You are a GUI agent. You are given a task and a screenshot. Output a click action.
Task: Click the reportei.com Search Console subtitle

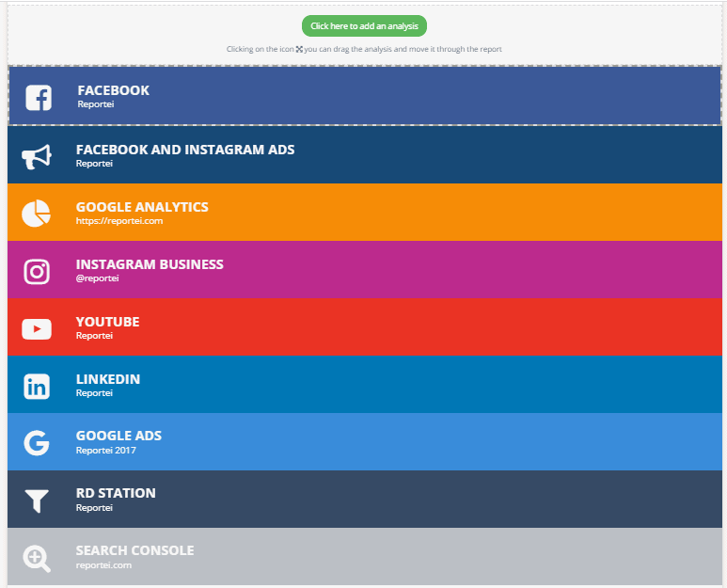pos(103,565)
